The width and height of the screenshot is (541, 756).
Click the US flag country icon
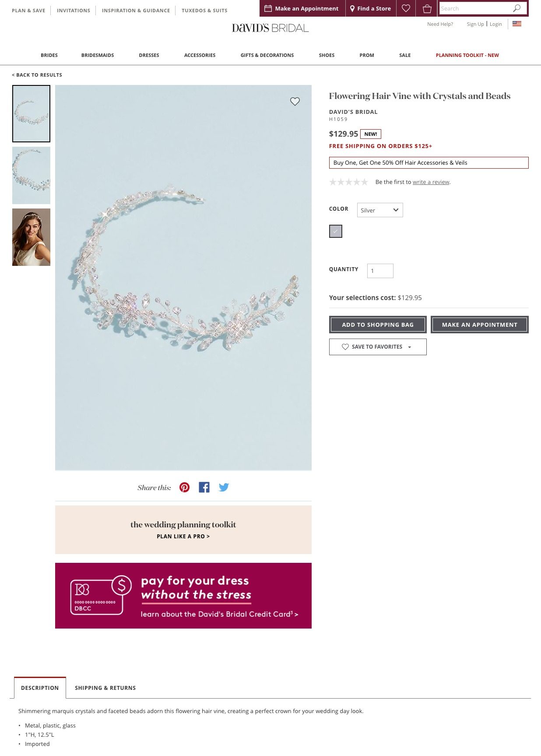[x=517, y=24]
